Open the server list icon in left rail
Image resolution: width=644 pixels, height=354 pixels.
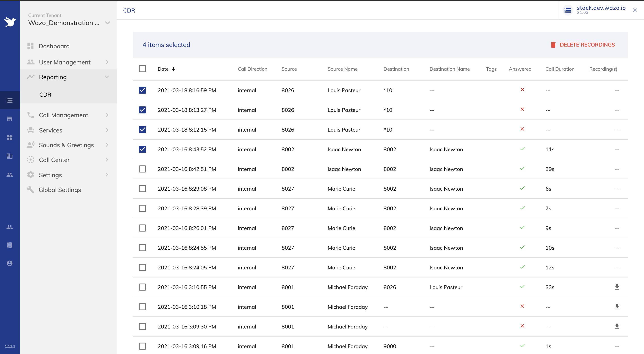tap(10, 100)
